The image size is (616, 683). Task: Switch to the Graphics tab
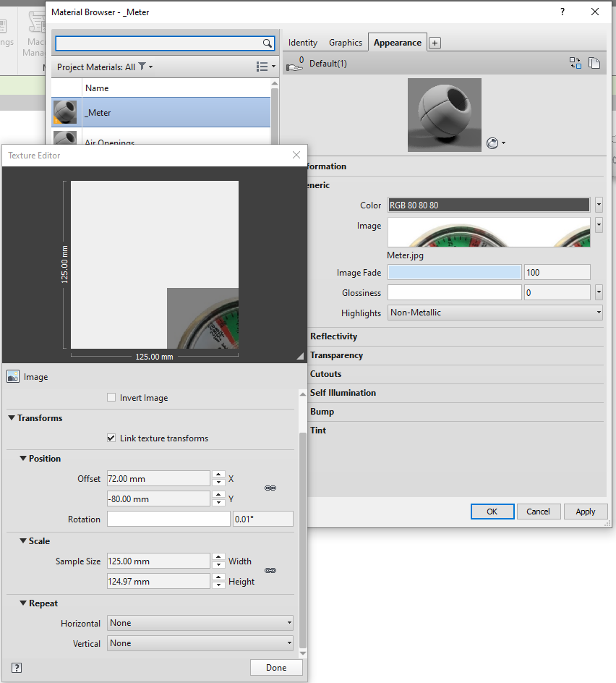[346, 43]
